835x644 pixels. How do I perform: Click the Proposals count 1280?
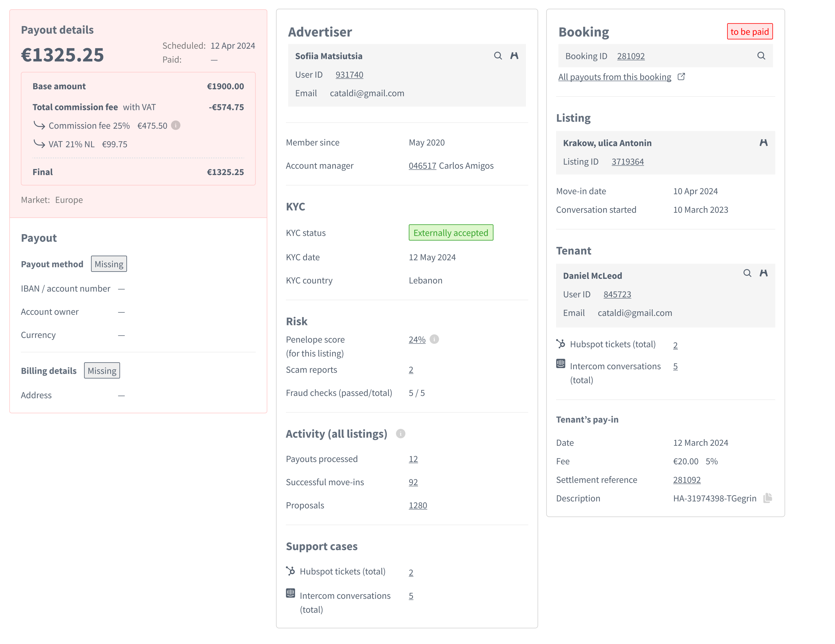click(x=417, y=505)
